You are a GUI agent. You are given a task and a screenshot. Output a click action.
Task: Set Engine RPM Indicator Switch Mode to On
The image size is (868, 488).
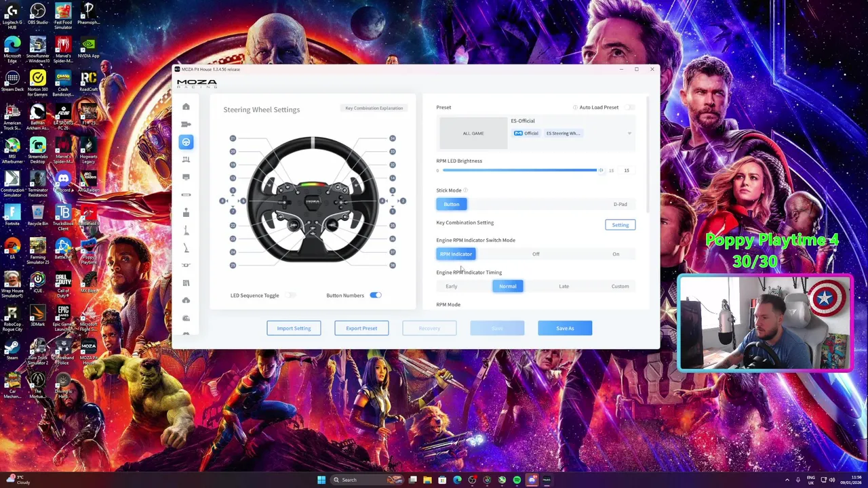pos(616,254)
